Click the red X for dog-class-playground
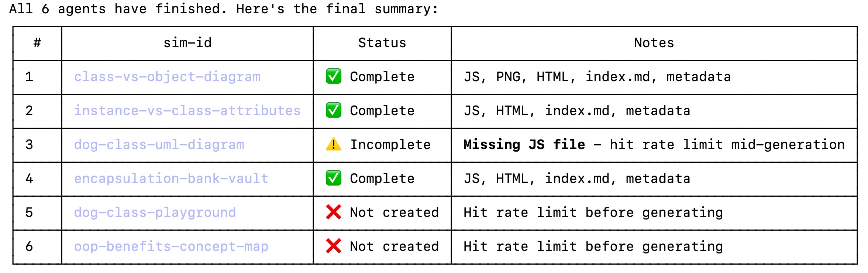This screenshot has width=868, height=273. [x=334, y=212]
